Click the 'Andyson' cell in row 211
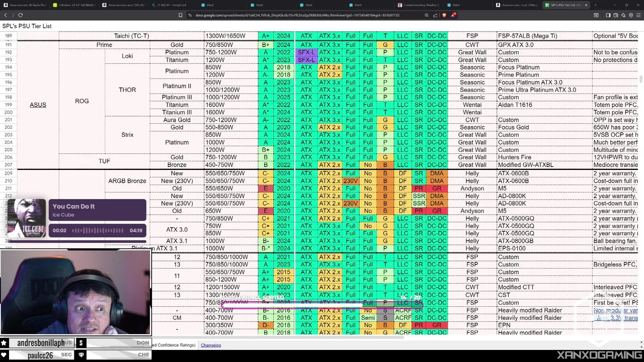This screenshot has height=362, width=644. (x=472, y=188)
